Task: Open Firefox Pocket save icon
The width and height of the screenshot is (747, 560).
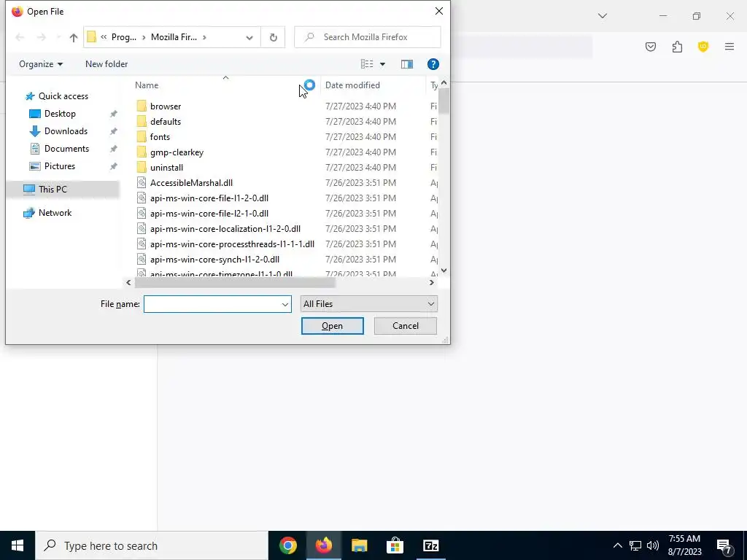Action: coord(650,47)
